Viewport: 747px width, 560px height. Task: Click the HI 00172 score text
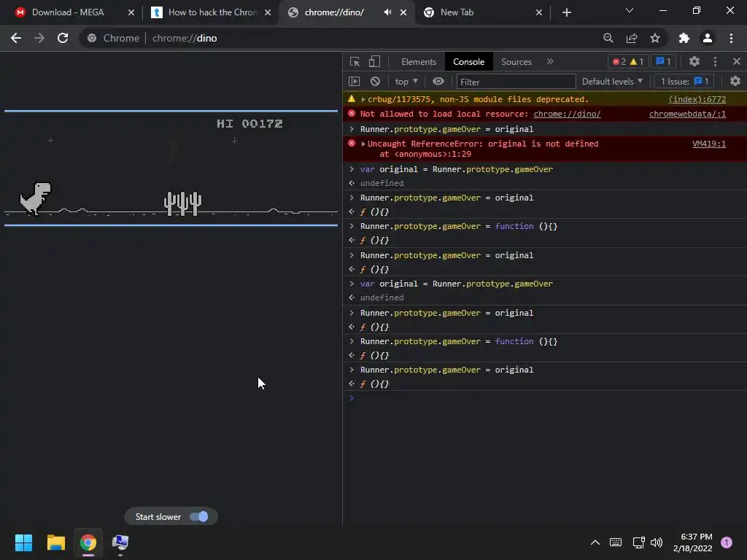249,124
